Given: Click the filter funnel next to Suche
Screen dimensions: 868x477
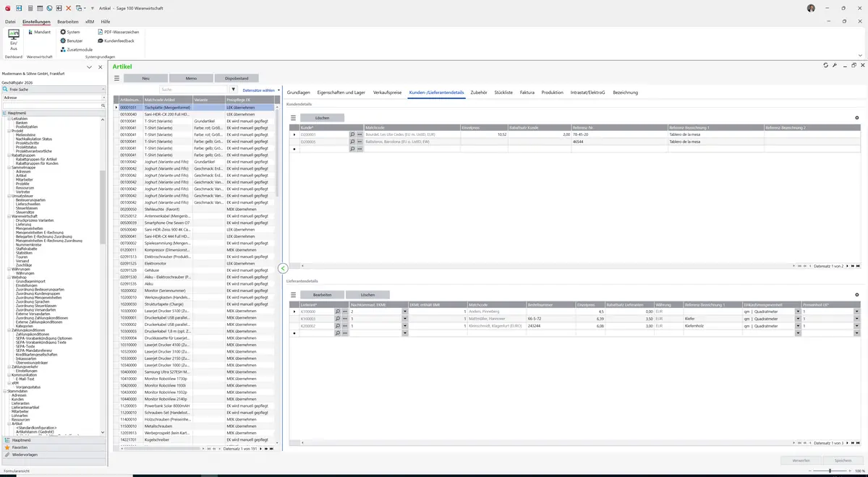Looking at the screenshot, I should [233, 90].
